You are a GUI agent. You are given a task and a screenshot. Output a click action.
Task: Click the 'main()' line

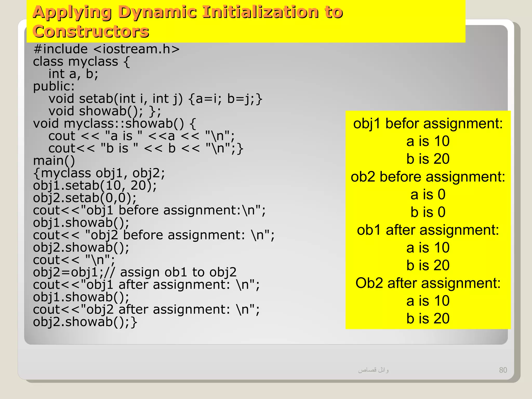coord(54,161)
